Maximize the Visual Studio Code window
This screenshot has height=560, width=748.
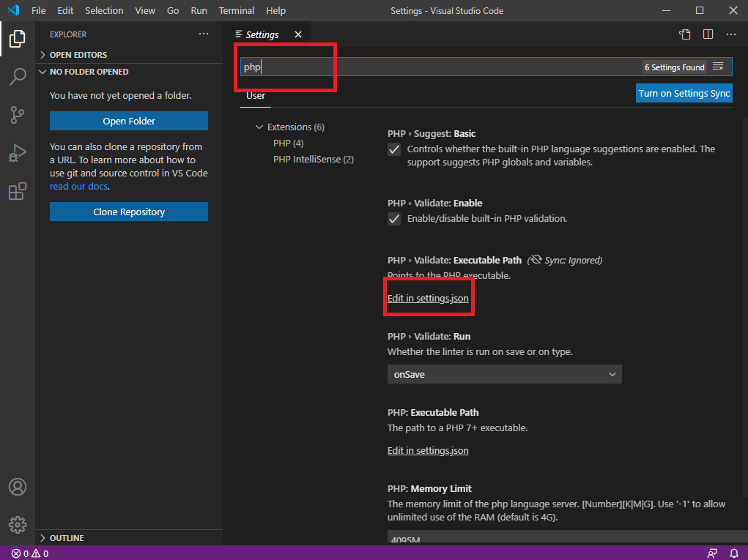[x=700, y=10]
